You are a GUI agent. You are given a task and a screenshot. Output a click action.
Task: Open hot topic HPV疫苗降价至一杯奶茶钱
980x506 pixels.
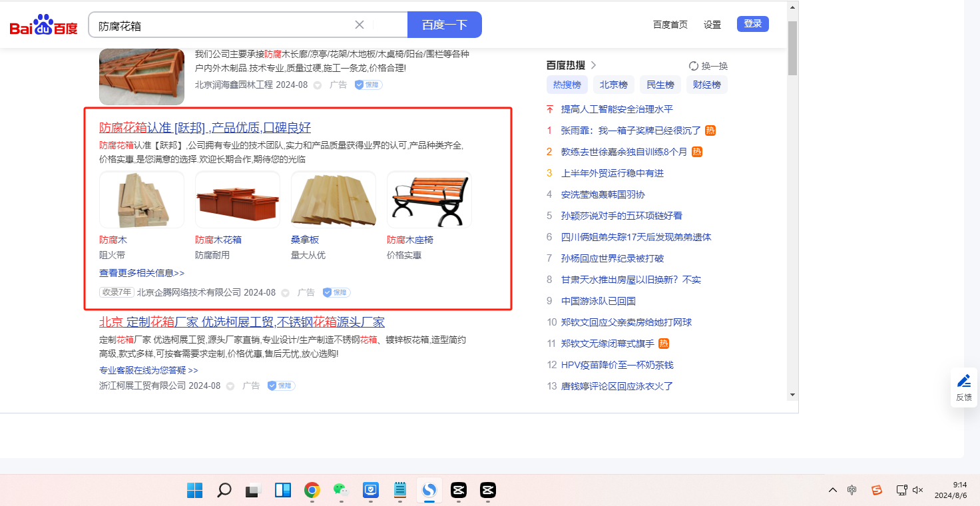point(617,365)
